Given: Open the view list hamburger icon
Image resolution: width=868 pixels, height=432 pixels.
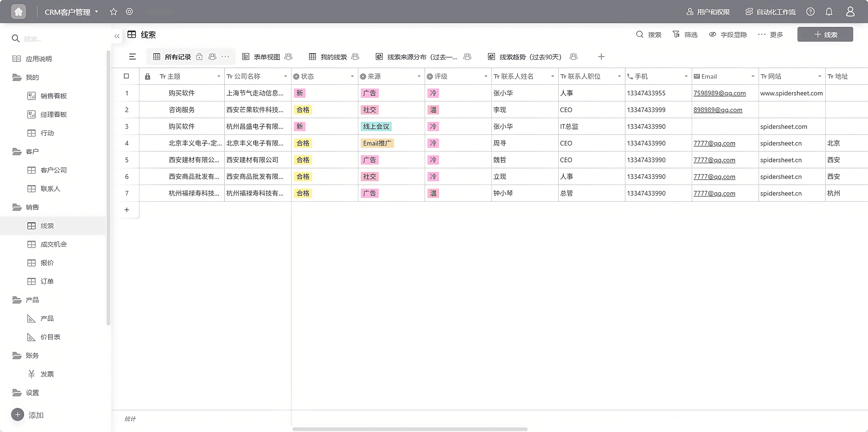Looking at the screenshot, I should tap(132, 57).
